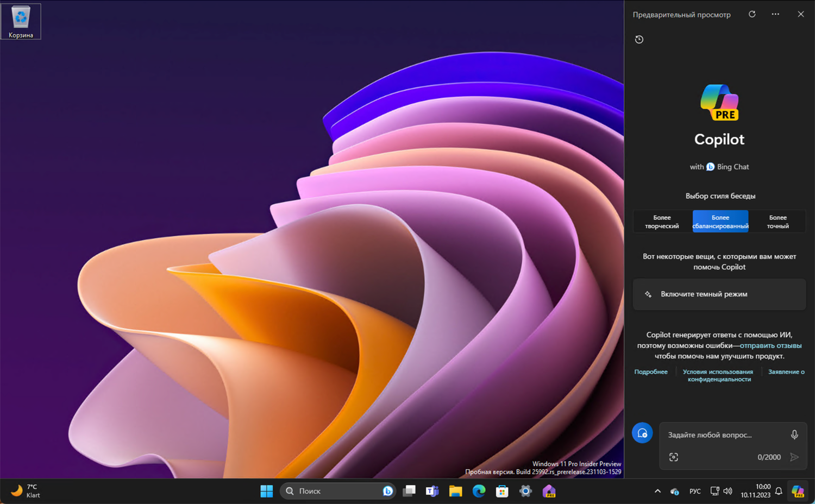Click the 'Windows 11 Pro Insider Preview' text

pyautogui.click(x=576, y=464)
